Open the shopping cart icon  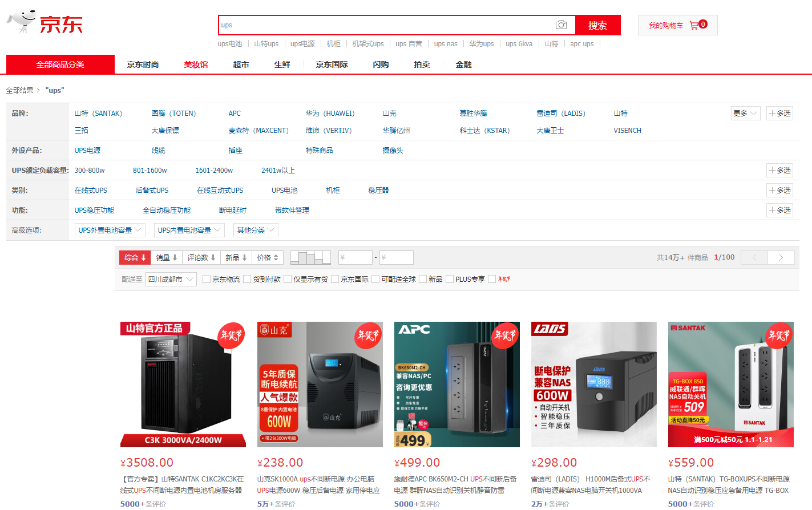[x=694, y=25]
